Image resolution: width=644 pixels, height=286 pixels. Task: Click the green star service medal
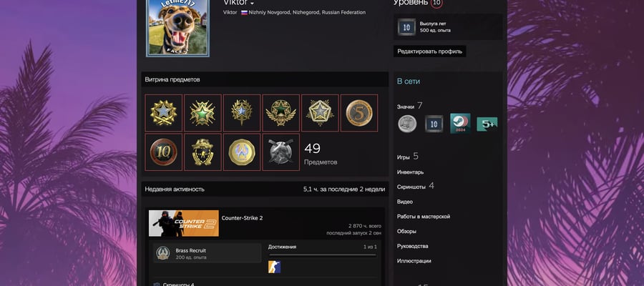coord(203,113)
